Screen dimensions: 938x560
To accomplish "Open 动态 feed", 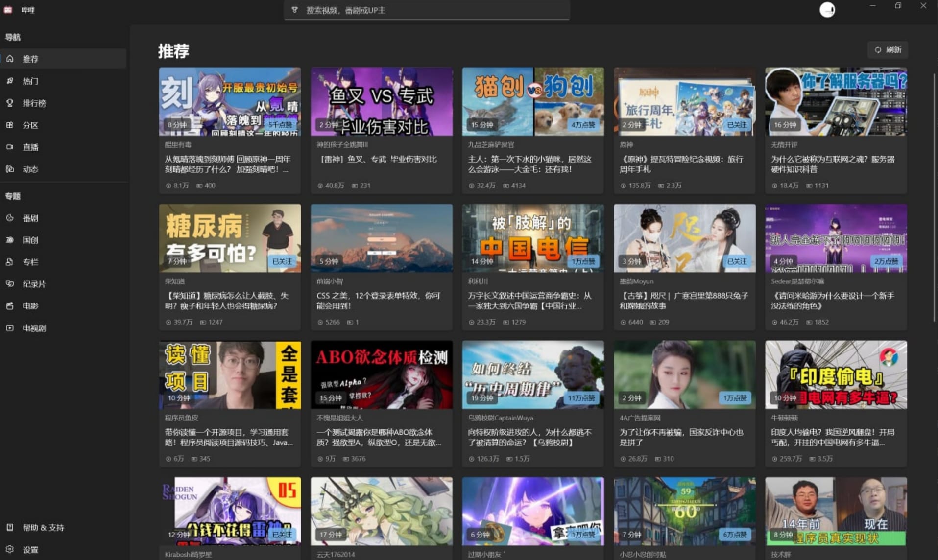I will (x=64, y=169).
